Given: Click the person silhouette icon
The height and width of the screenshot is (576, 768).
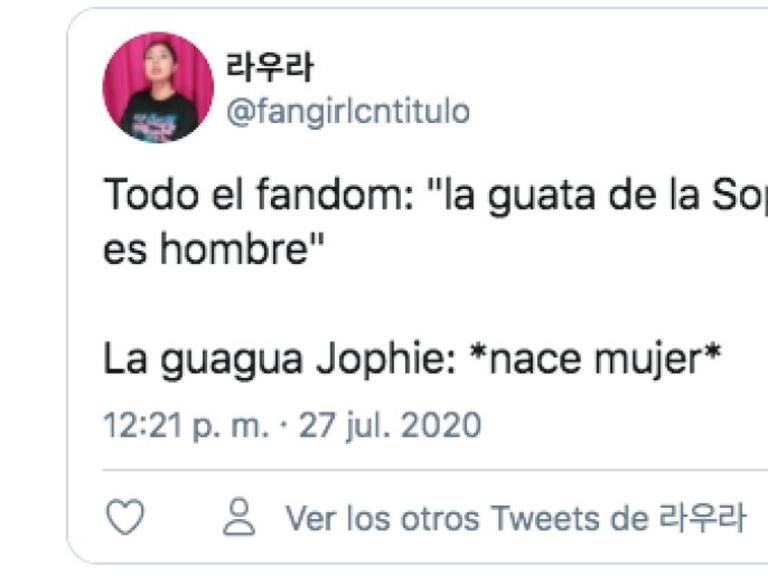Looking at the screenshot, I should (x=239, y=516).
